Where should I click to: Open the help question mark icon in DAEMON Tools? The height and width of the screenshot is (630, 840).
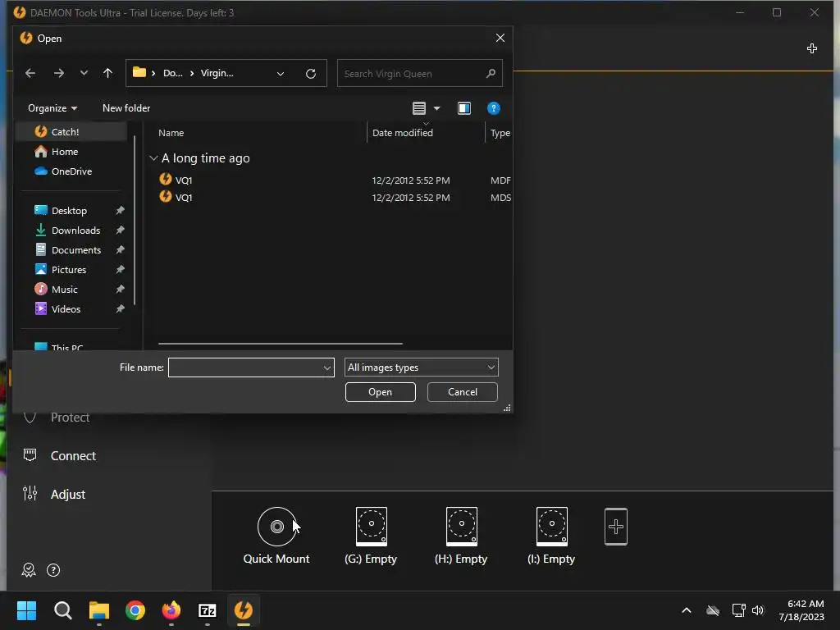click(53, 570)
